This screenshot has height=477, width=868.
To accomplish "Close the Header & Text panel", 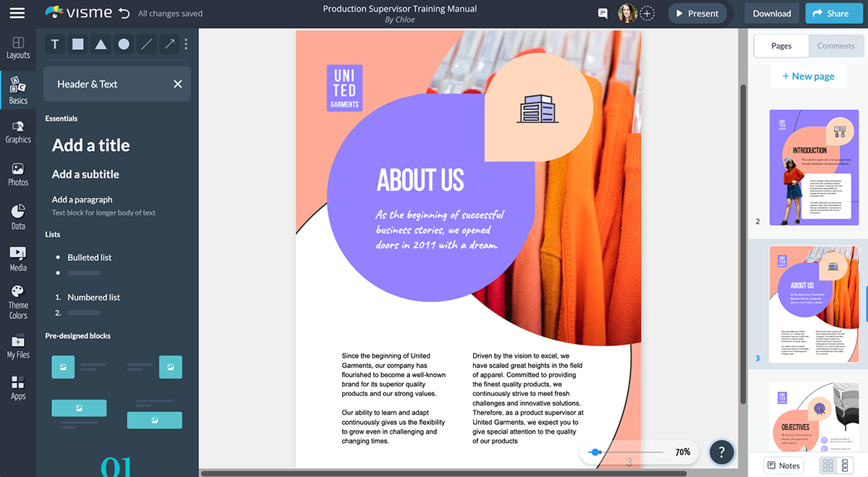I will pos(178,84).
